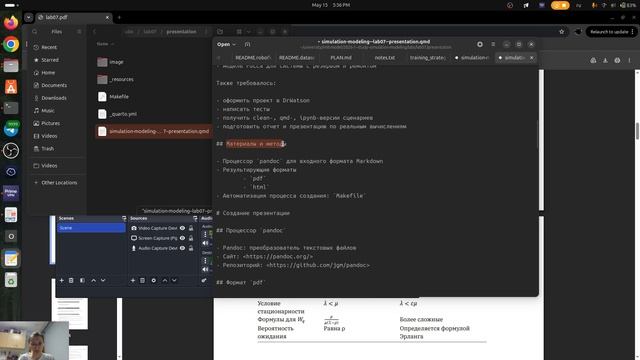Image resolution: width=640 pixels, height=360 pixels.
Task: Mute the first audio mixer channel
Action: 205,243
